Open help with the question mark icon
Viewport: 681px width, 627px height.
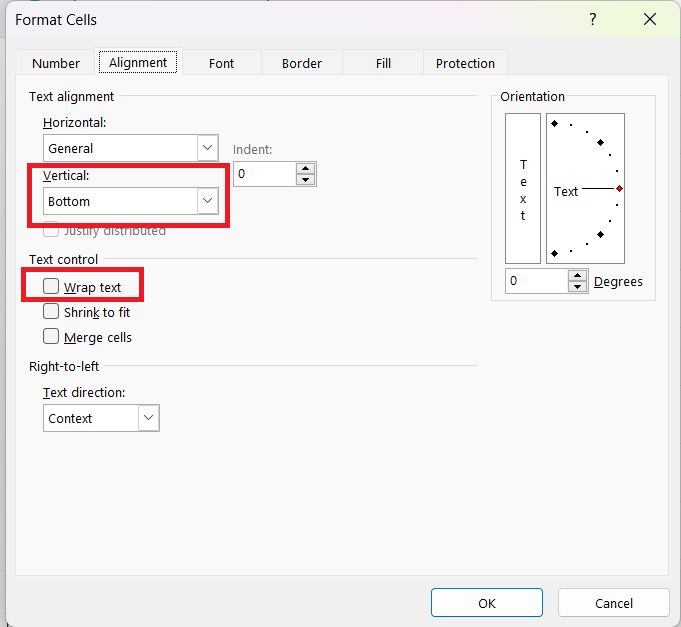pos(593,19)
